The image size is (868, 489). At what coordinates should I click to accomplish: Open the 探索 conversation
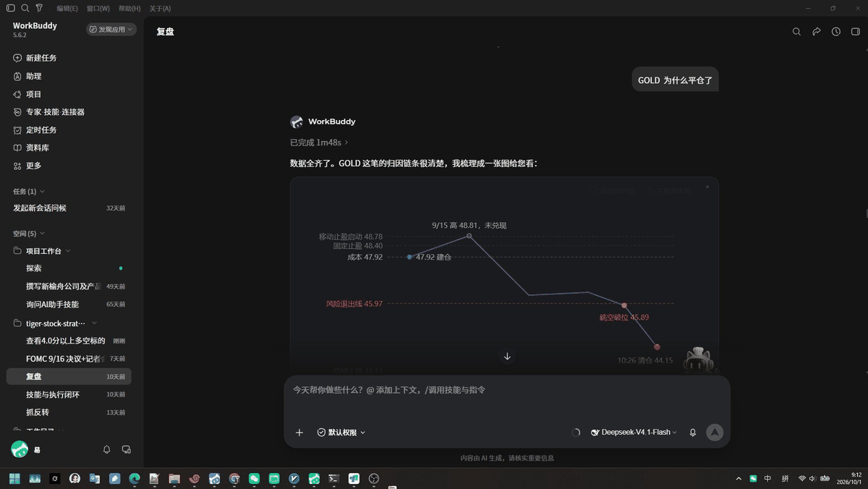click(x=69, y=268)
